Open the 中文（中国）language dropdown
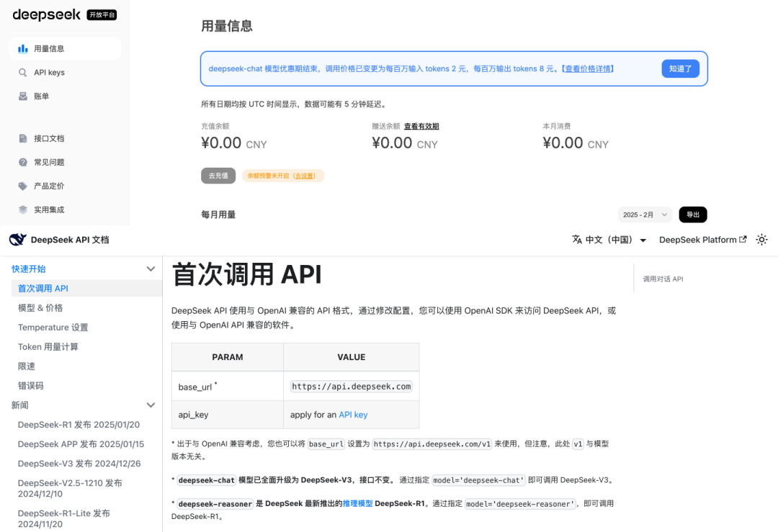 [x=609, y=240]
